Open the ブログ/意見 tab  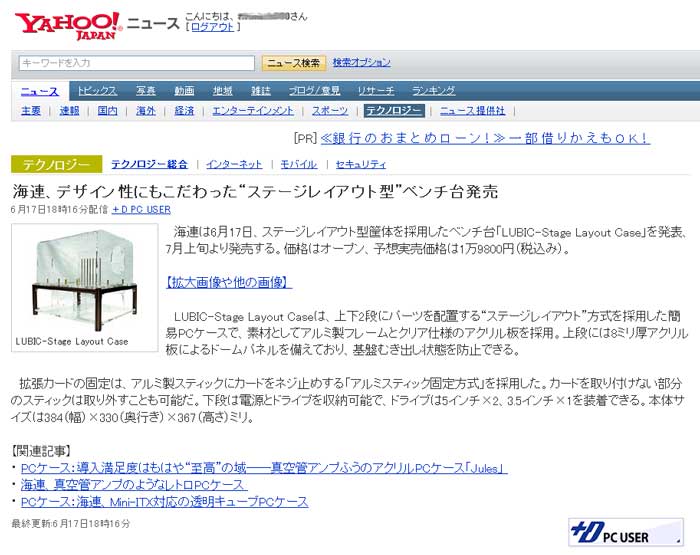314,91
